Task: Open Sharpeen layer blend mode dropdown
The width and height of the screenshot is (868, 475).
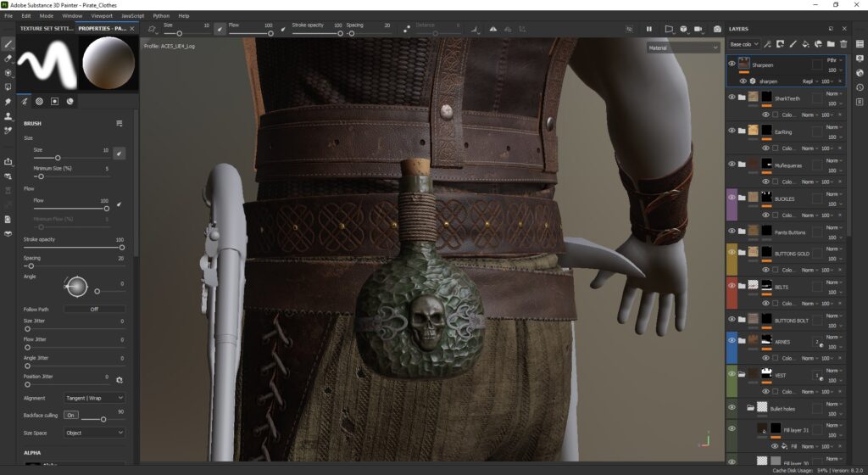Action: coord(834,59)
